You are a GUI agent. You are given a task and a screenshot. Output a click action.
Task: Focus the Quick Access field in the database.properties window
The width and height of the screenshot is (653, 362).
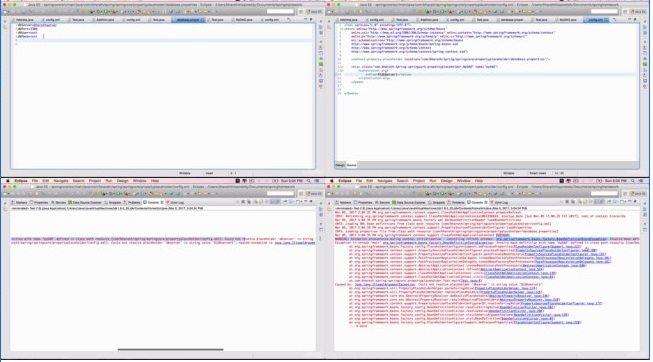point(280,11)
